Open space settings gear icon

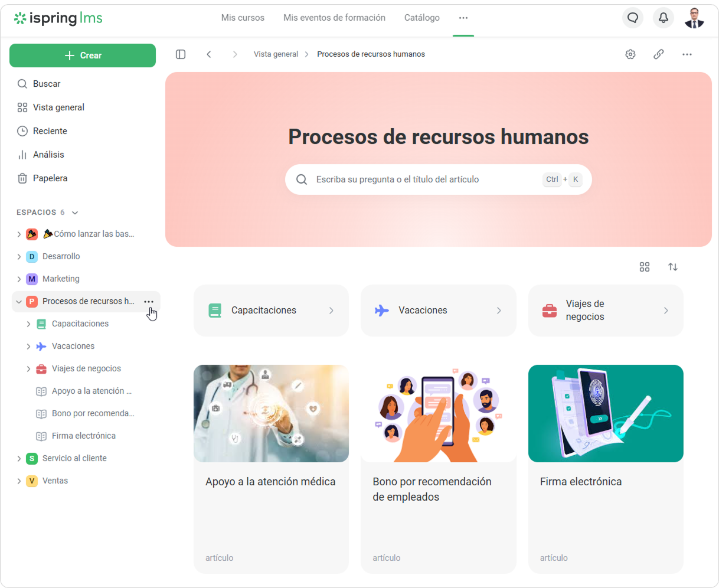click(630, 54)
